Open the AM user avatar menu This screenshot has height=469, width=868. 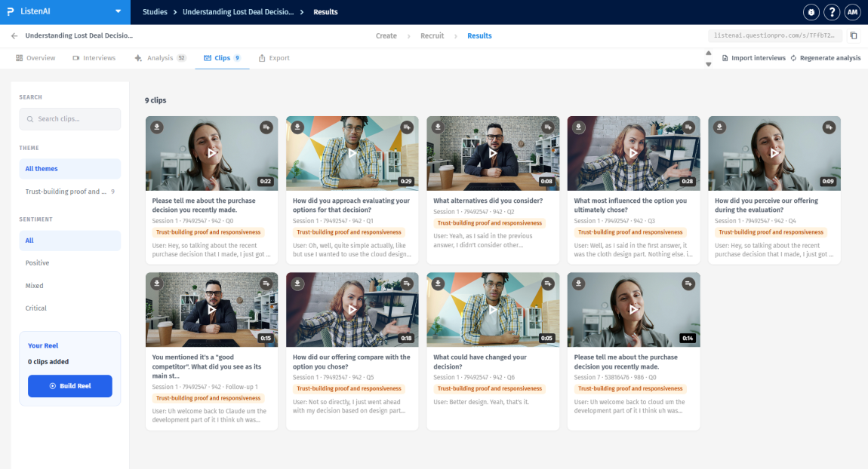click(852, 12)
